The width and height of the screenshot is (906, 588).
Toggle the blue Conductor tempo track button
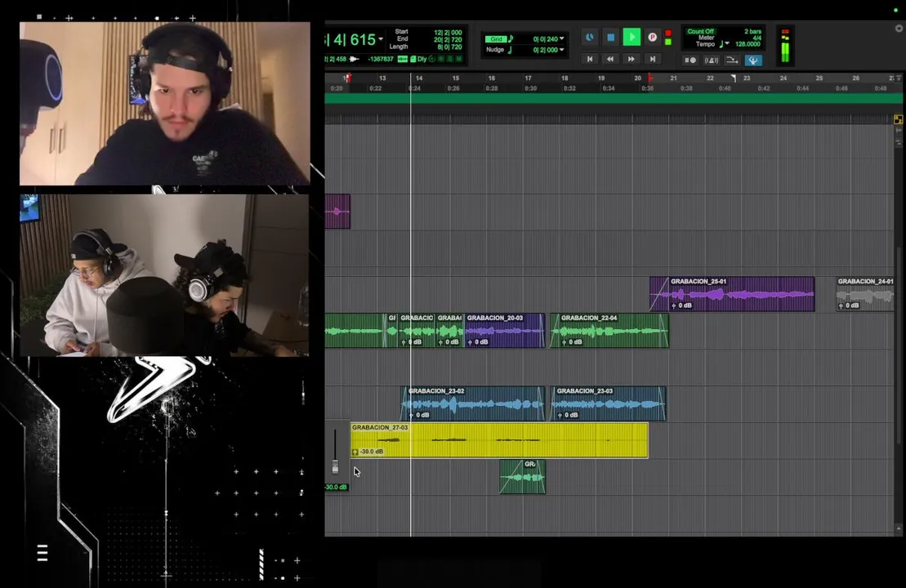click(x=753, y=60)
